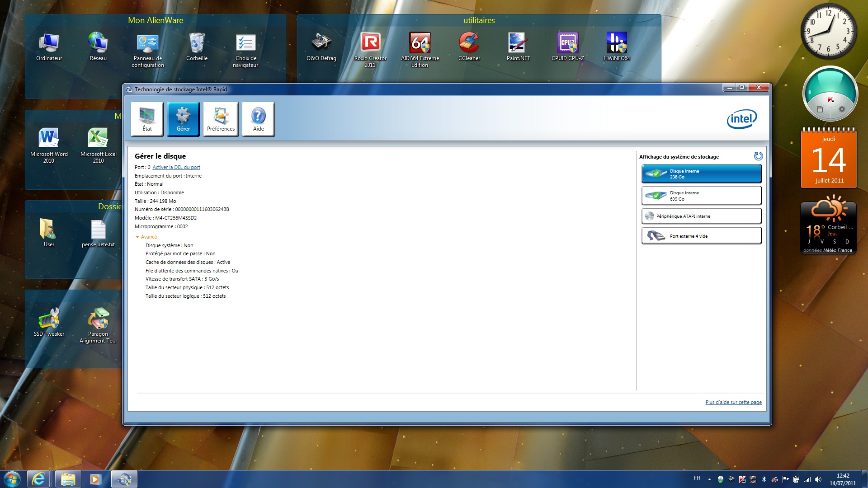The image size is (868, 488).
Task: Click the Taille : 244 198 Mo line
Action: pyautogui.click(x=155, y=201)
